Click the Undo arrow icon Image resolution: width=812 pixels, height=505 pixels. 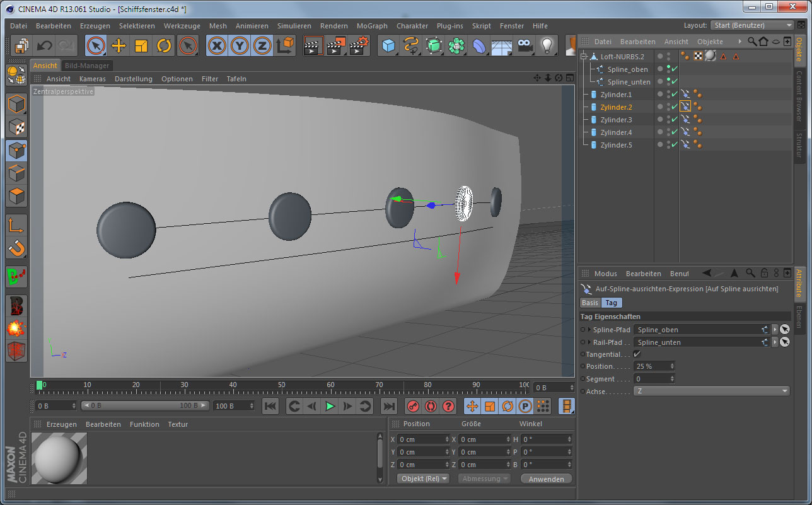pos(44,45)
